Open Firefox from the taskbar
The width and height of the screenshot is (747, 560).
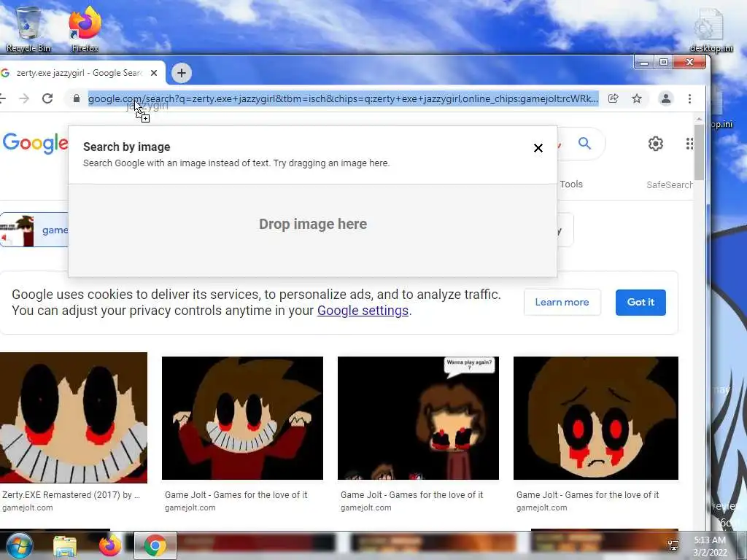110,545
